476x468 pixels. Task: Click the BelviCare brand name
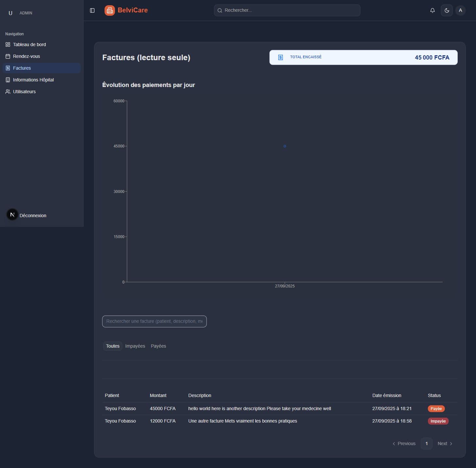(x=133, y=10)
